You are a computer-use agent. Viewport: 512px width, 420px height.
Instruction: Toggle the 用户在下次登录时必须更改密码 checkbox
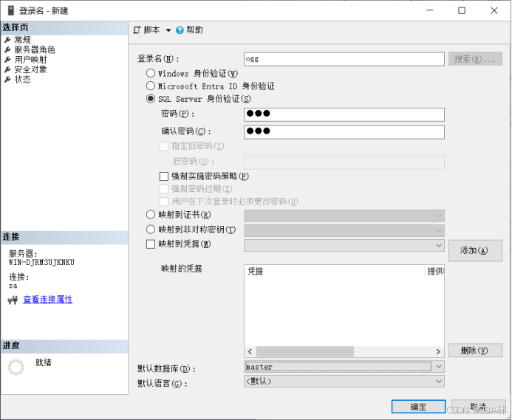(163, 202)
